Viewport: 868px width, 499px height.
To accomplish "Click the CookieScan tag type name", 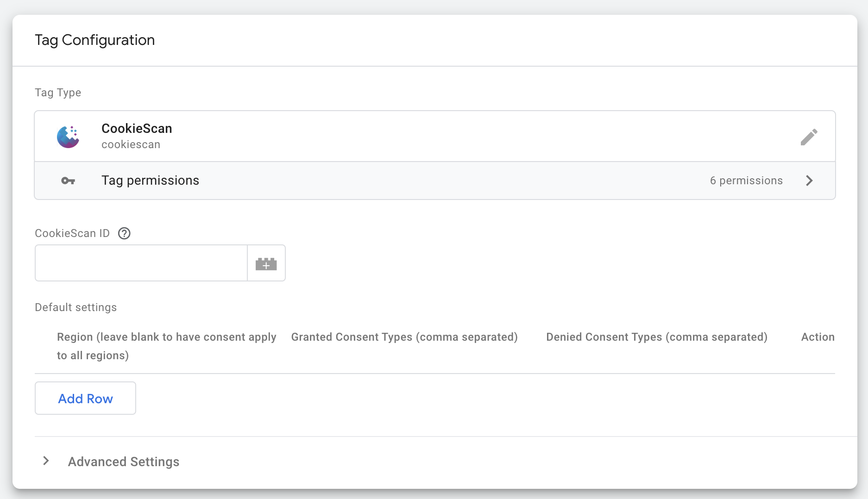I will 137,128.
